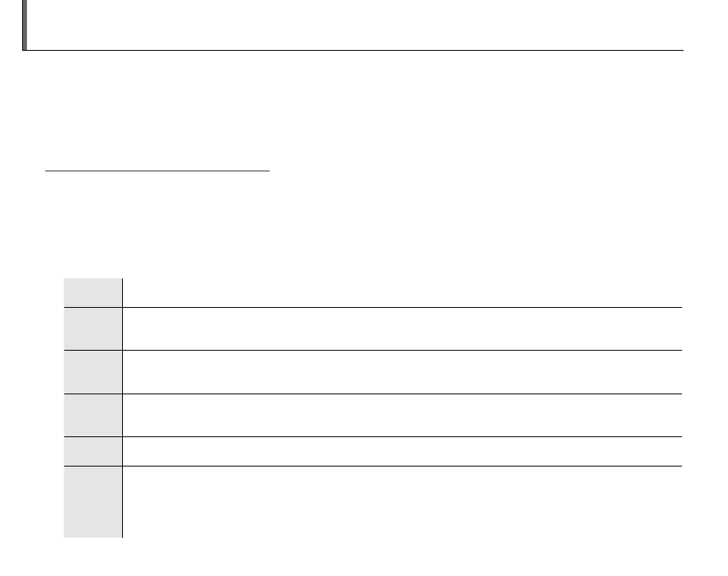Select the tall gray cell in the last row
The image size is (728, 576).
click(x=94, y=501)
